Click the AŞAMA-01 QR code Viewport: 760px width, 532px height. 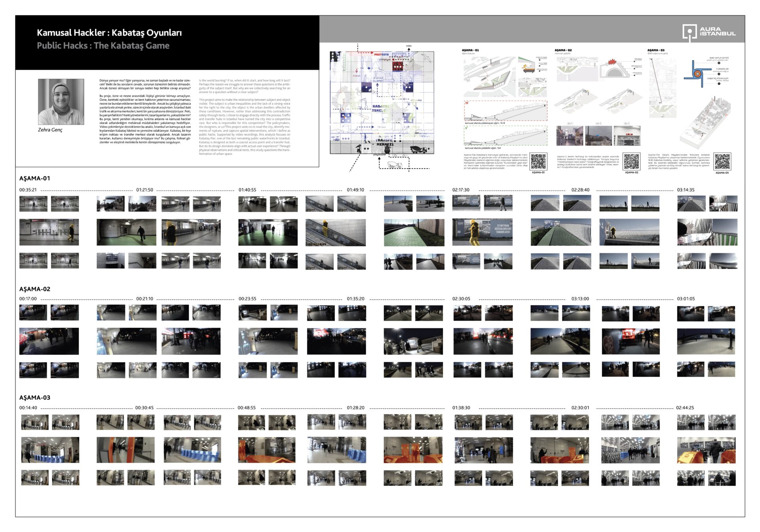click(538, 161)
